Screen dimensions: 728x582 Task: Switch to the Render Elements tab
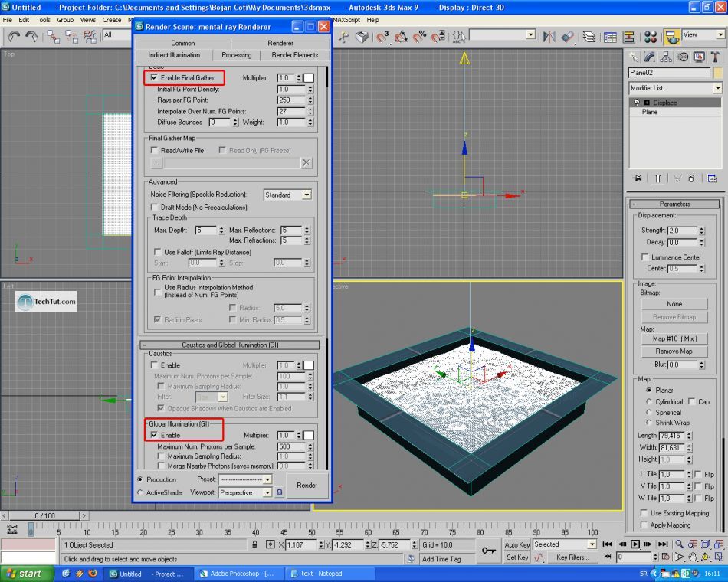pyautogui.click(x=295, y=55)
